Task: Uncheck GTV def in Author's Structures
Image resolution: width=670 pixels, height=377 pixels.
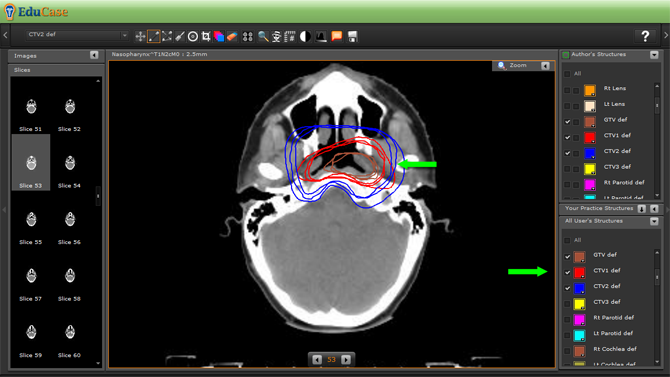Action: [x=567, y=122]
